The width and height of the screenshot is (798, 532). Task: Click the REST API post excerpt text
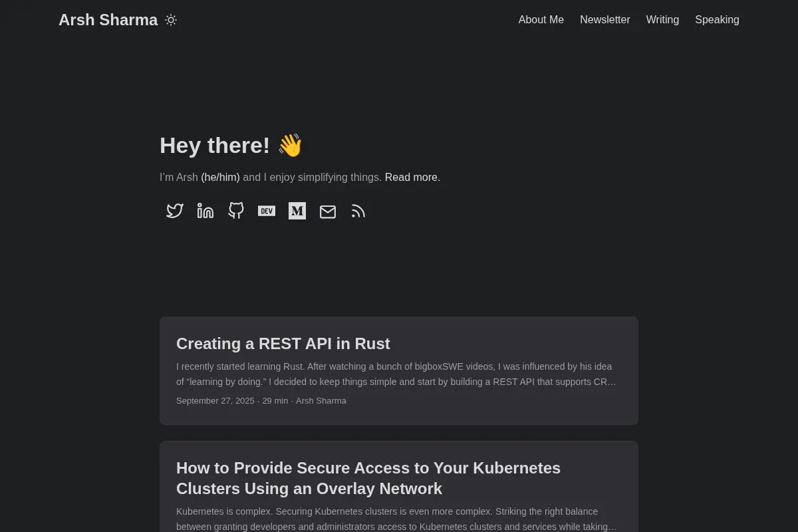tap(397, 374)
